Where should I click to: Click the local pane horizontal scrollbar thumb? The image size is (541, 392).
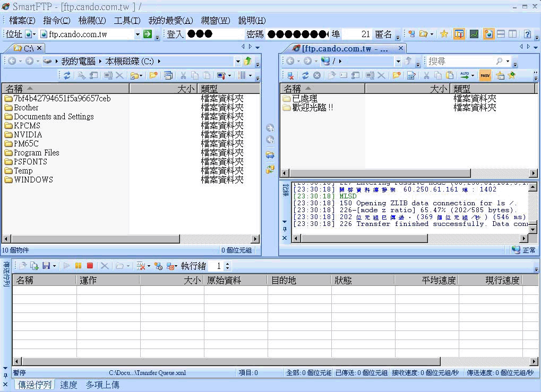pyautogui.click(x=95, y=239)
